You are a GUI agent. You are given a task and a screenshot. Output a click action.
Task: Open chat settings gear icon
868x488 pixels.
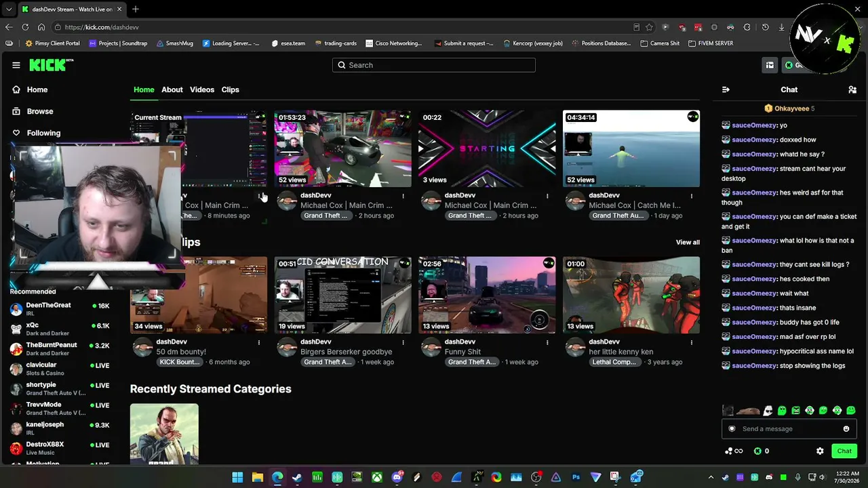click(820, 451)
